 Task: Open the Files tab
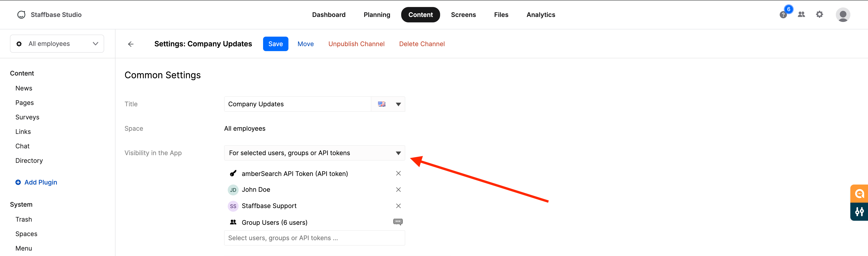(x=501, y=15)
